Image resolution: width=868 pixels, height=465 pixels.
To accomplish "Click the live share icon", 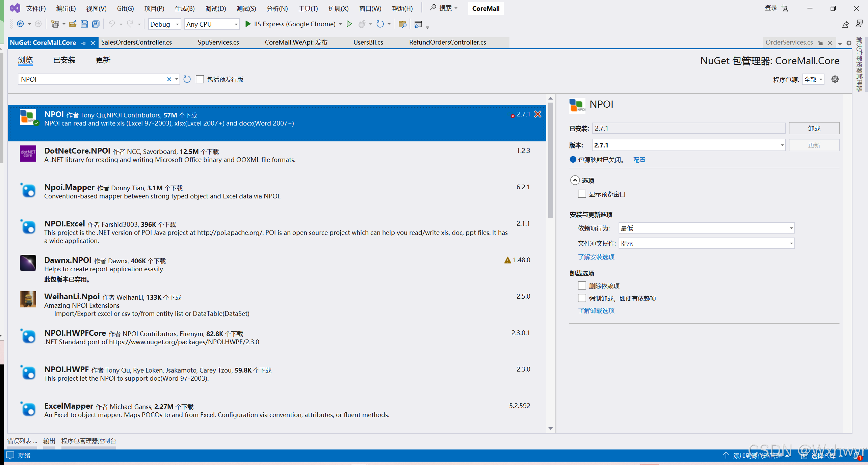I will pos(845,24).
